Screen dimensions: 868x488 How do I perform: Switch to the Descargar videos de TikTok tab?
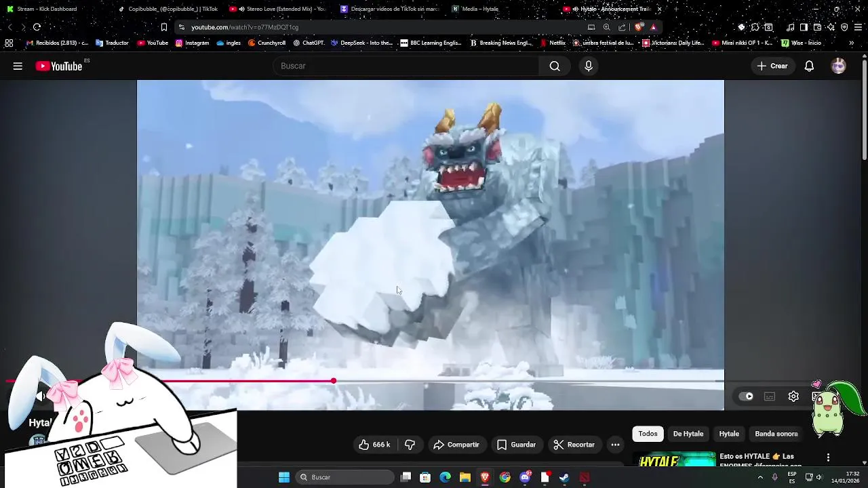point(389,9)
